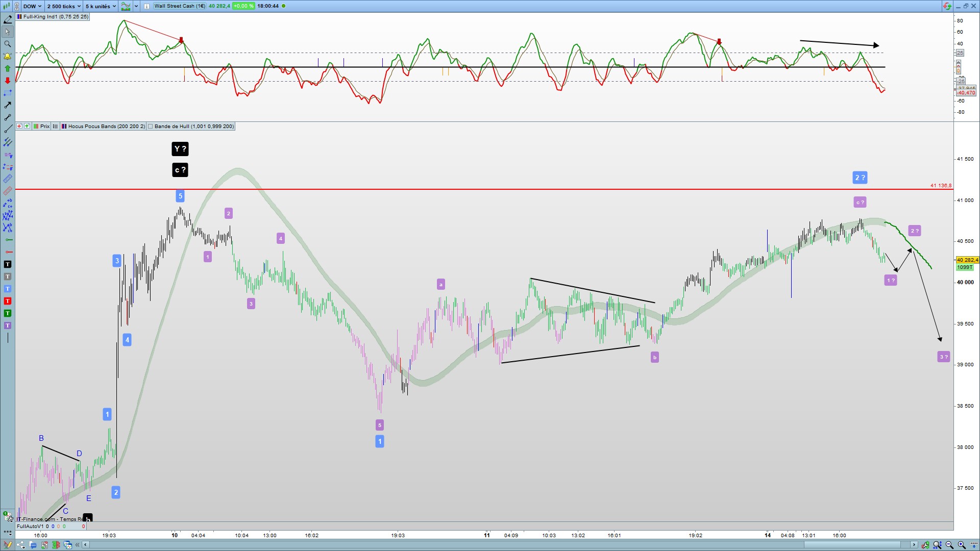Open the indicators and trading systems button
This screenshot has width=980, height=551.
click(126, 6)
